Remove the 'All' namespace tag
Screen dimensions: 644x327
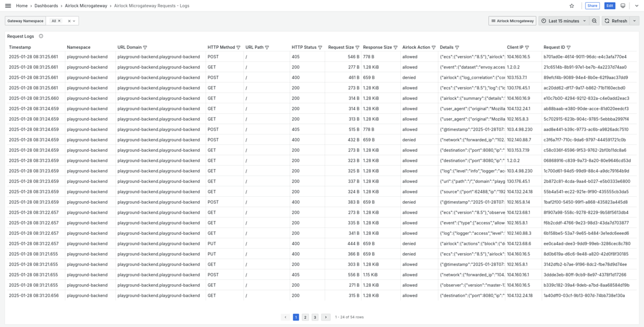point(59,21)
